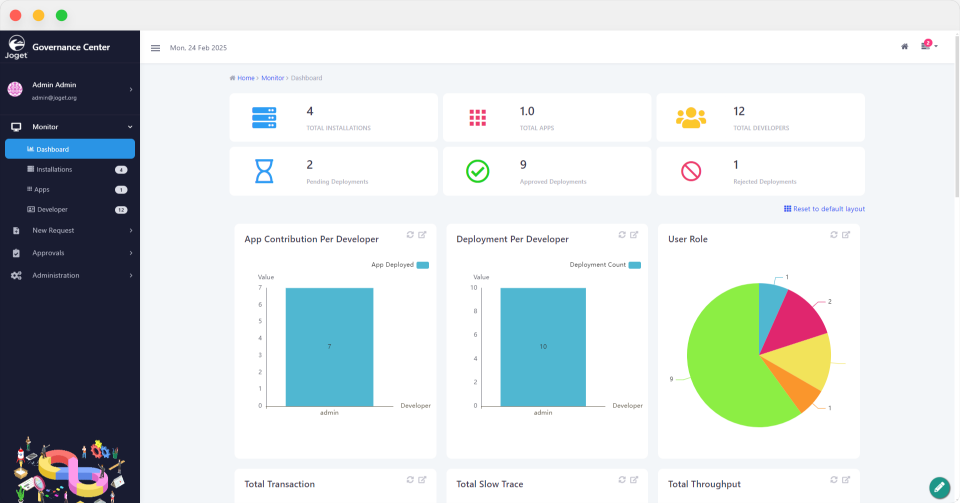Toggle the hamburger sidebar menu

155,48
